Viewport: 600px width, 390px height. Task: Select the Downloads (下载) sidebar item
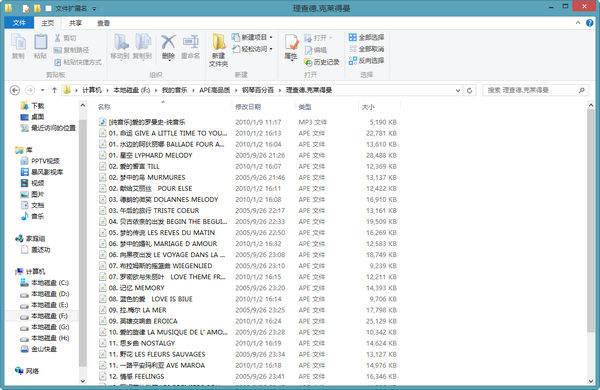coord(33,106)
